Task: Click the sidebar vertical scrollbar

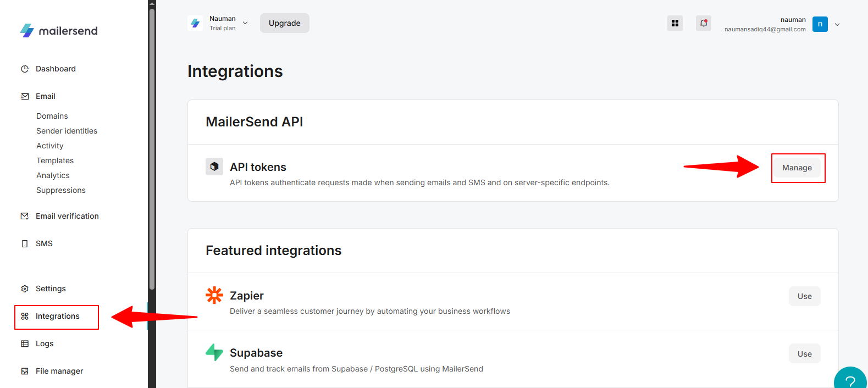Action: pos(152,148)
